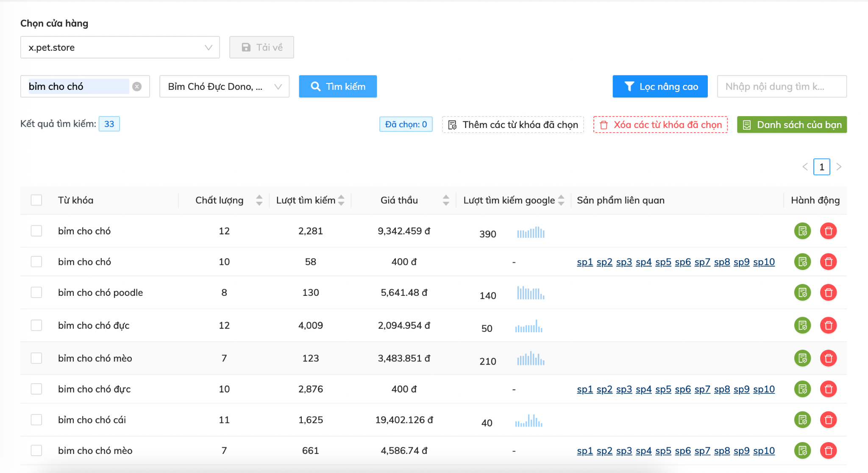Open the x.pet.store shop dropdown
This screenshot has height=473, width=868.
[x=120, y=47]
